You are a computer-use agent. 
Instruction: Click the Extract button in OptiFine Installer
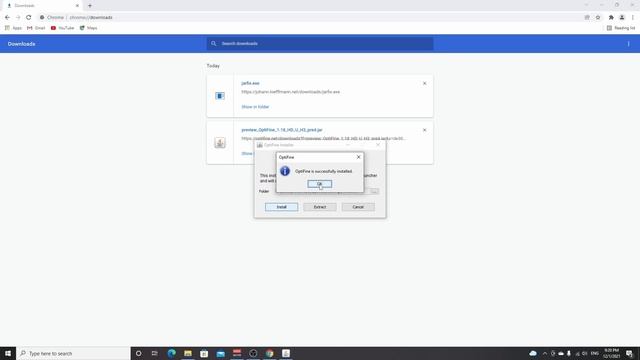[320, 207]
